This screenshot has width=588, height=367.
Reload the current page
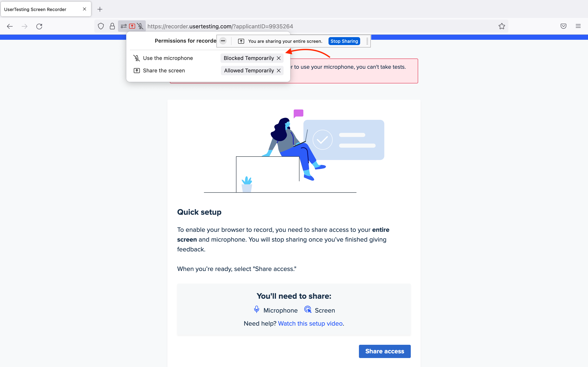[39, 26]
